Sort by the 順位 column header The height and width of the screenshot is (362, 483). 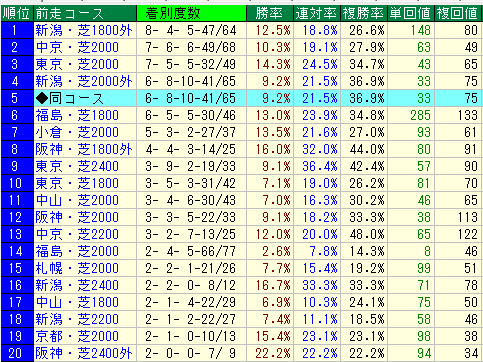17,13
